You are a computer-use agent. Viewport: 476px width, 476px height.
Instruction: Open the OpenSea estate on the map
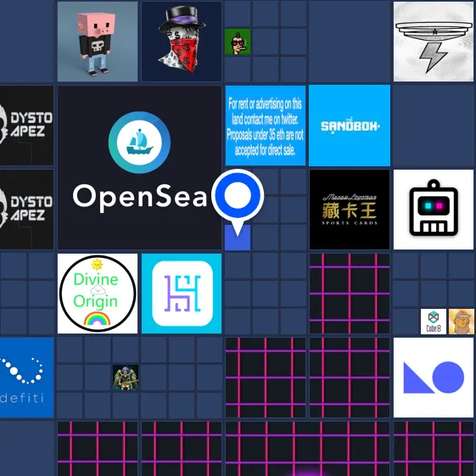pos(140,167)
